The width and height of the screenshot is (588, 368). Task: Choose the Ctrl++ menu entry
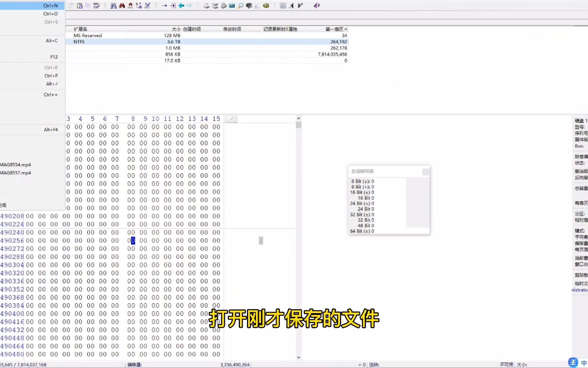click(x=32, y=95)
